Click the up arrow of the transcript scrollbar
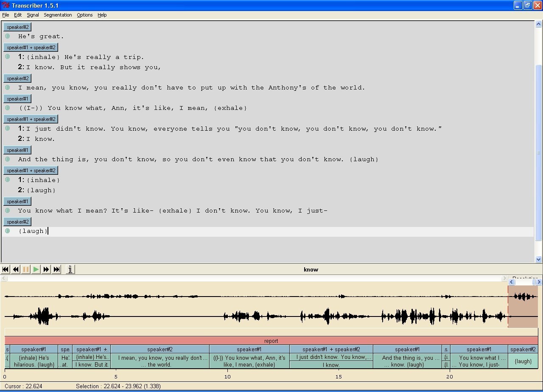 [x=539, y=24]
